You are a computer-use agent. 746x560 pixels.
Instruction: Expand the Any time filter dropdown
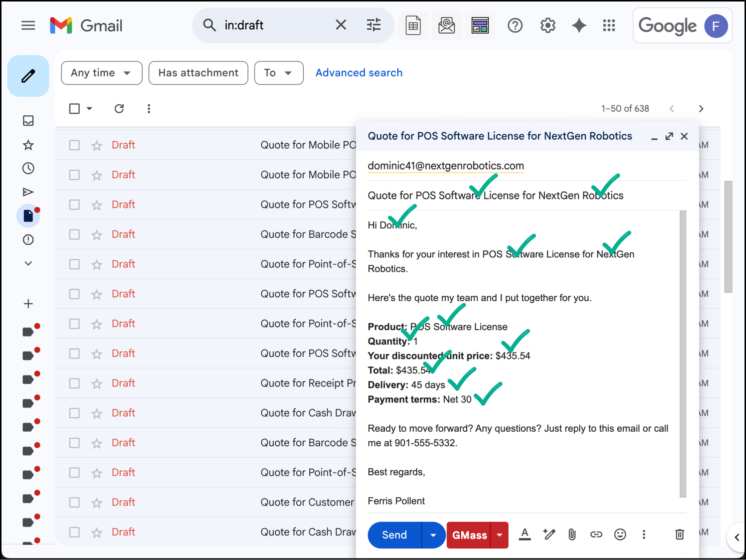click(101, 73)
